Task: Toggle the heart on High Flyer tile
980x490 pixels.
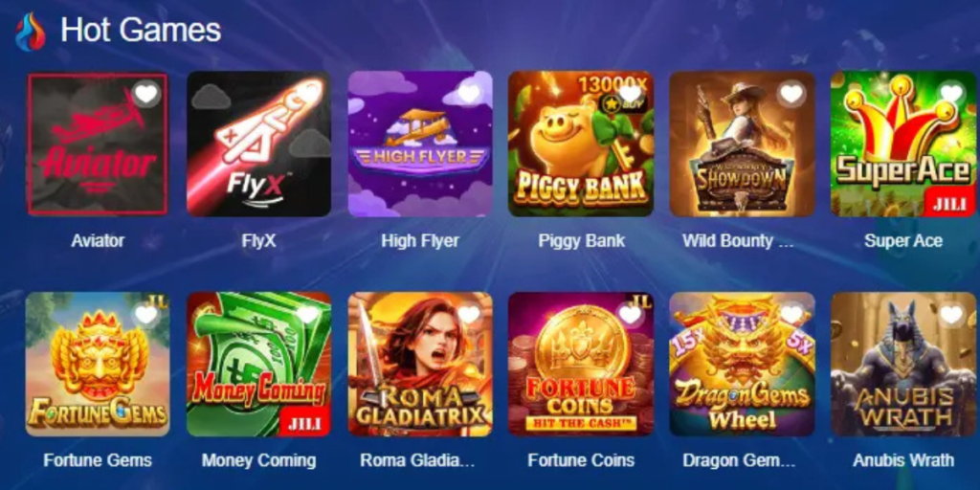Action: pos(469,94)
